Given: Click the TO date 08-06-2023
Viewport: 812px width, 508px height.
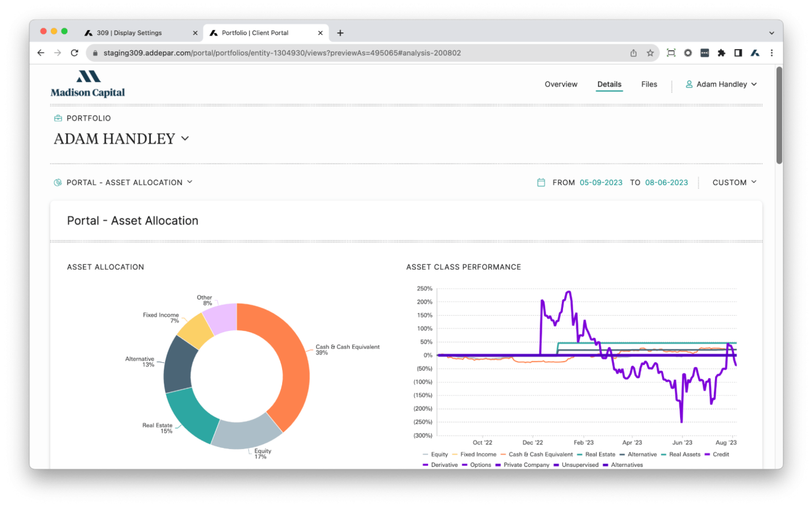Looking at the screenshot, I should [666, 183].
